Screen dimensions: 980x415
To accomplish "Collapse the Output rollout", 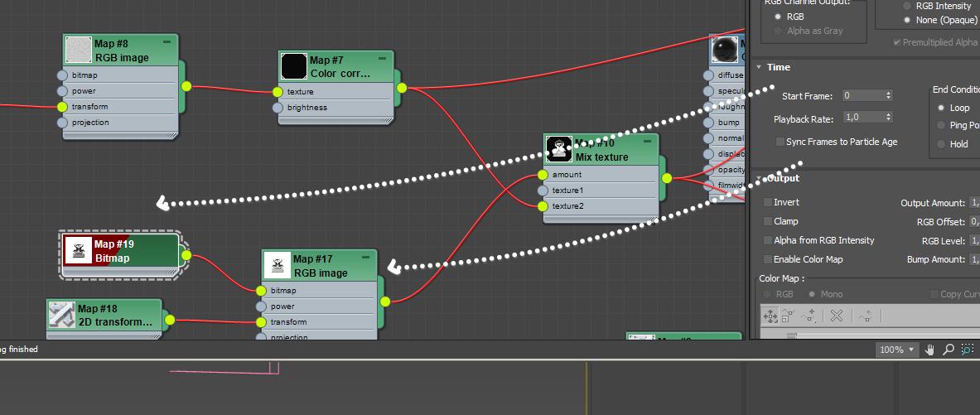I will click(759, 178).
